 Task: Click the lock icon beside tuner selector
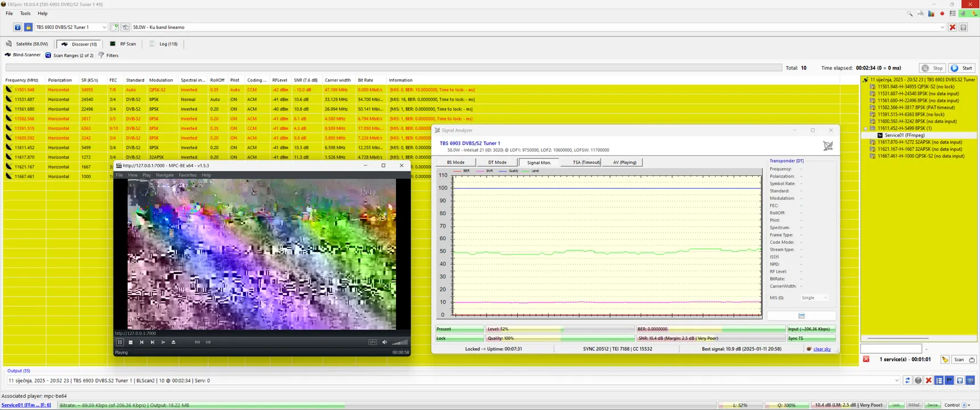[28, 27]
